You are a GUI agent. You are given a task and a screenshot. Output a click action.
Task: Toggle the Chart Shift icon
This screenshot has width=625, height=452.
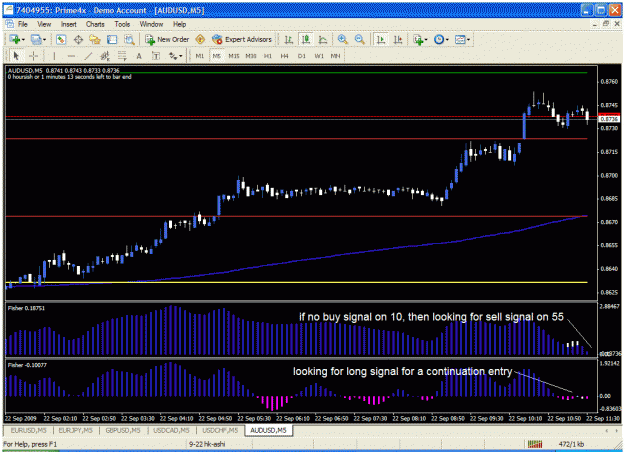click(x=398, y=39)
